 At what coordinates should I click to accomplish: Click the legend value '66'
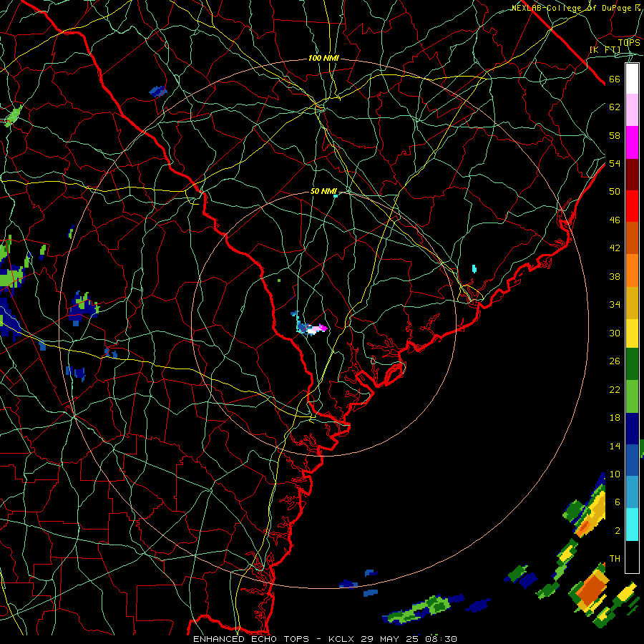[615, 79]
